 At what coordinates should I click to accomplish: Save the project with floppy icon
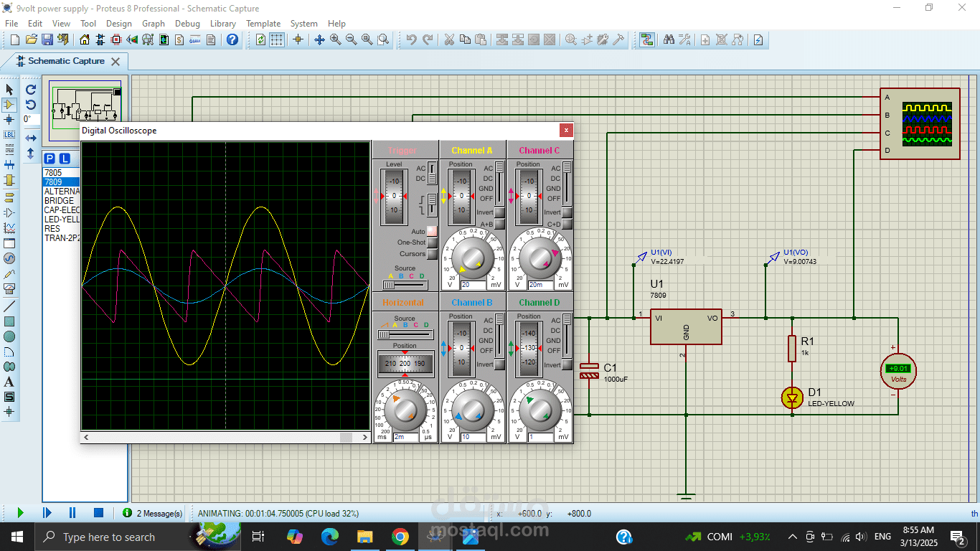click(47, 39)
